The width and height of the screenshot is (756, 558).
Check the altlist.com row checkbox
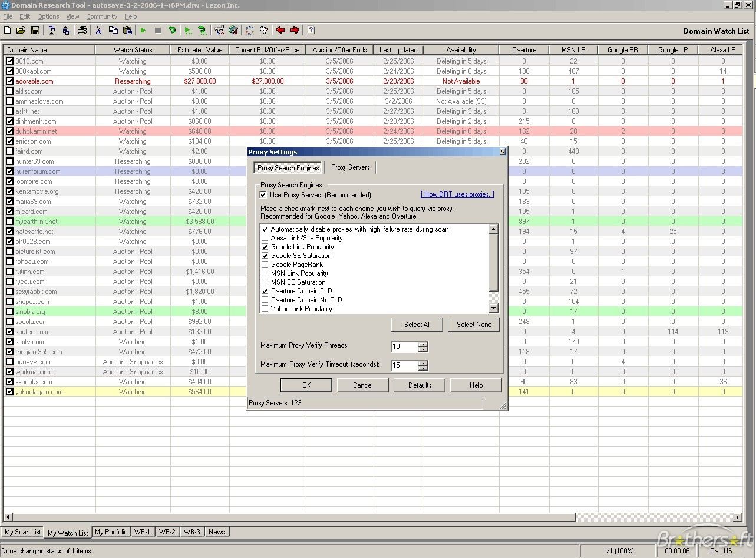[9, 91]
